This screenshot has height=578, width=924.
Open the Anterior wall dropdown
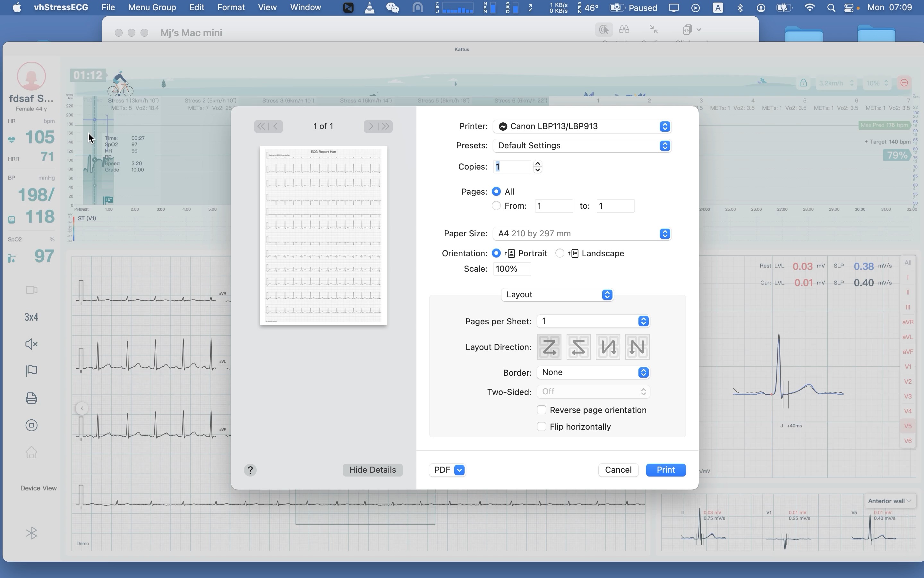pos(889,501)
